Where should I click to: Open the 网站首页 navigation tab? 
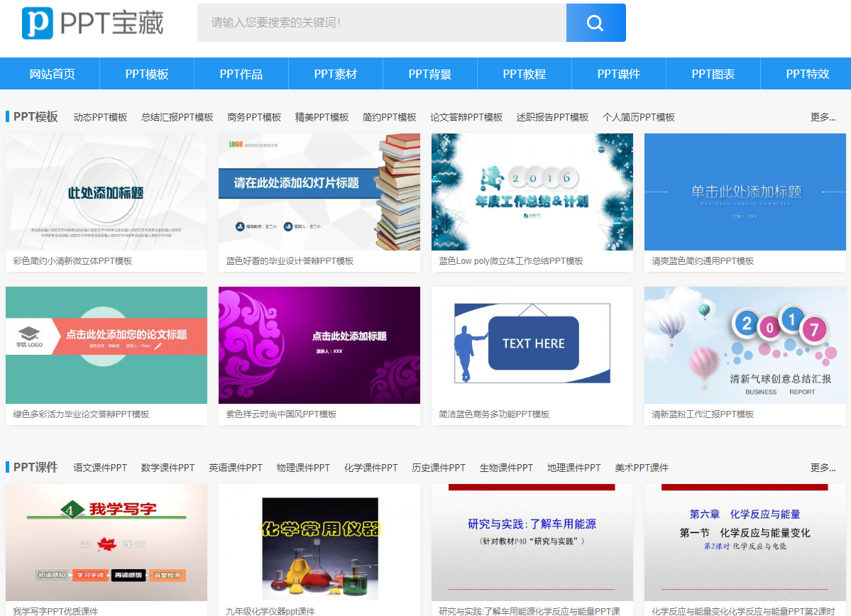click(x=52, y=74)
